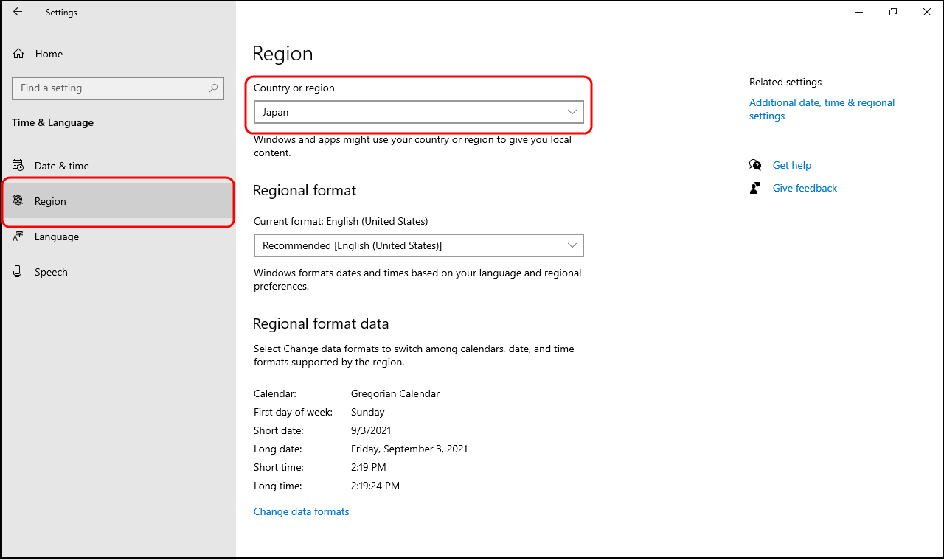The image size is (944, 560).
Task: Click the back arrow in Settings
Action: click(x=18, y=12)
